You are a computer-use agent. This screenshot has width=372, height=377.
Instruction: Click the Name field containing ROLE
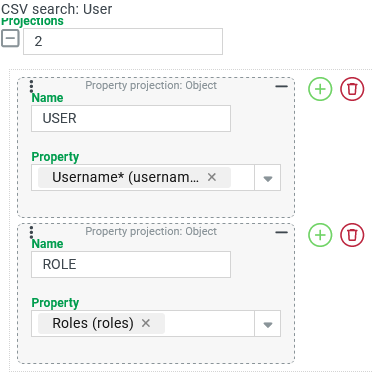(x=131, y=264)
